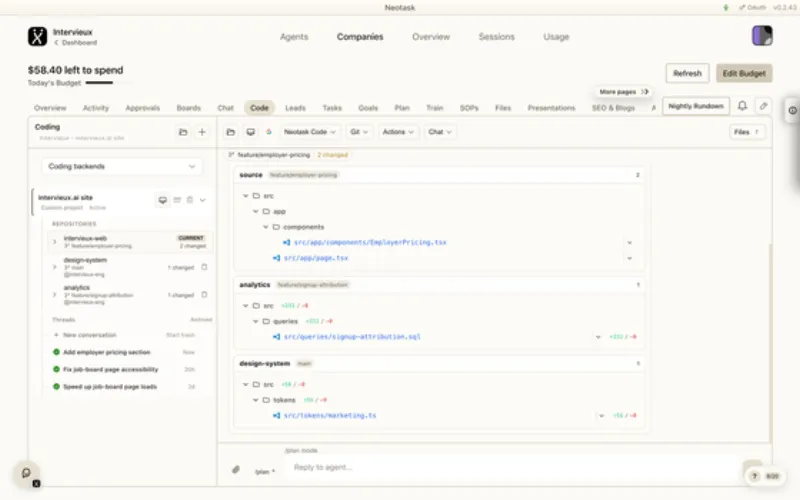Expand intervieux-web repository row
The image size is (800, 500).
pyautogui.click(x=55, y=242)
